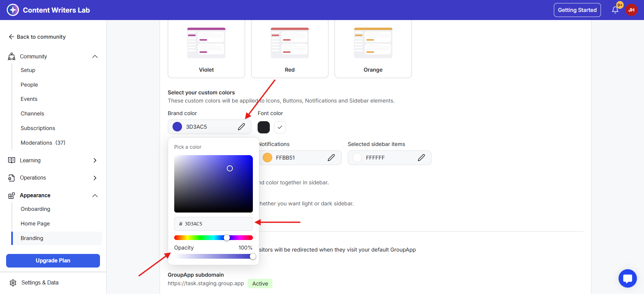The image size is (644, 294).
Task: Open Settings & Data link
Action: pyautogui.click(x=40, y=283)
